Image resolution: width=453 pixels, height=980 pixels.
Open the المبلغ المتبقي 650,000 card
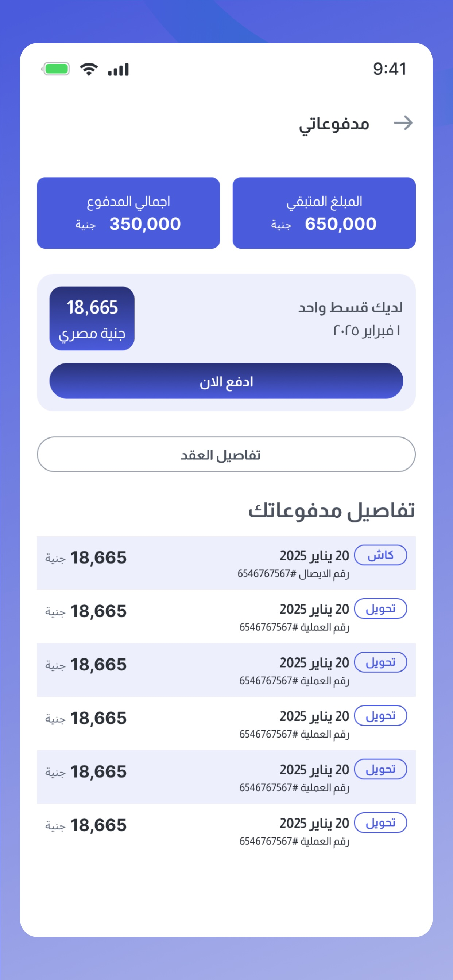(324, 213)
